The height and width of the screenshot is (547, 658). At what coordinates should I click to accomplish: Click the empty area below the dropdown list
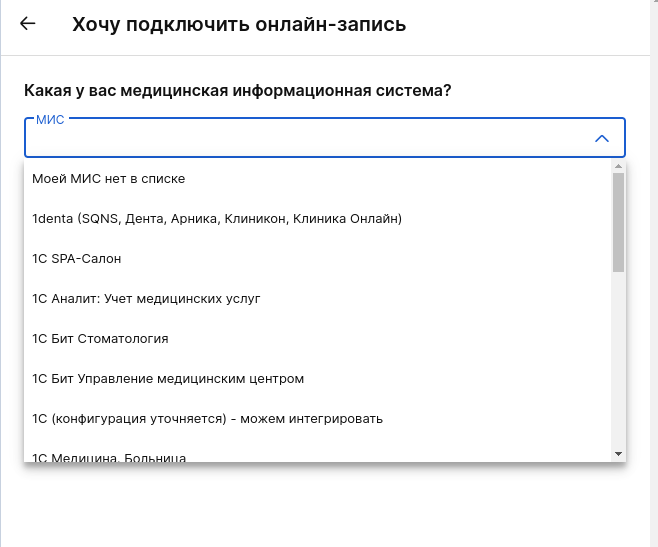click(x=320, y=505)
